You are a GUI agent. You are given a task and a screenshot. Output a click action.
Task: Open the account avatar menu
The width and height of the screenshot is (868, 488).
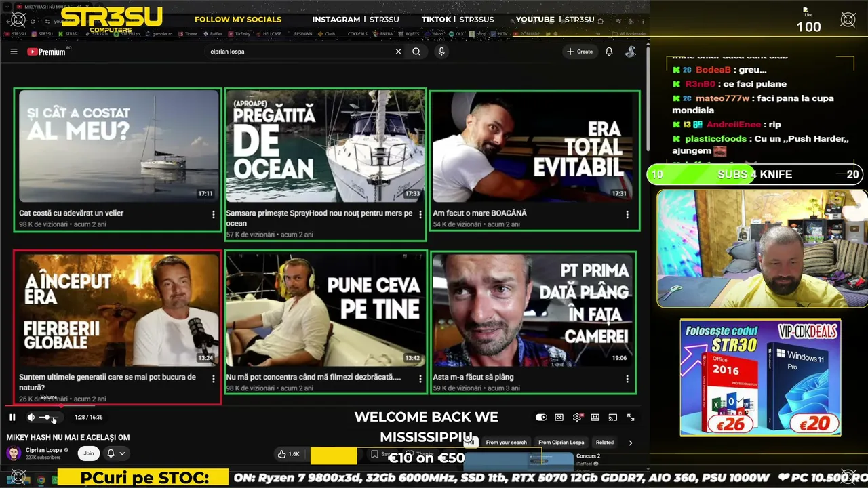631,52
